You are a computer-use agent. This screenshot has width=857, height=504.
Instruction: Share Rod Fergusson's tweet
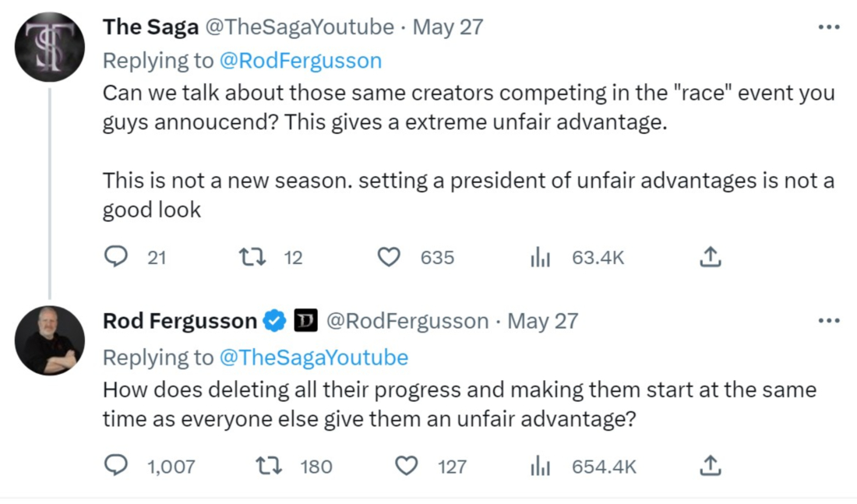coord(710,466)
